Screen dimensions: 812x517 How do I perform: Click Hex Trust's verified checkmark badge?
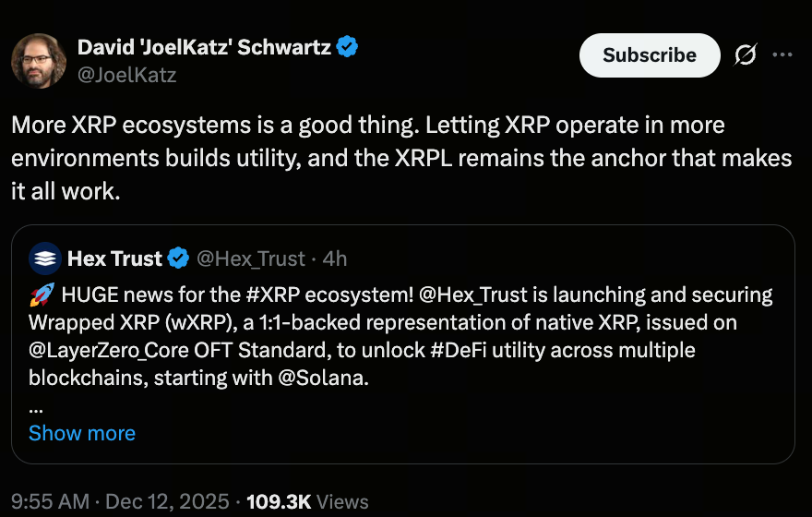177,258
